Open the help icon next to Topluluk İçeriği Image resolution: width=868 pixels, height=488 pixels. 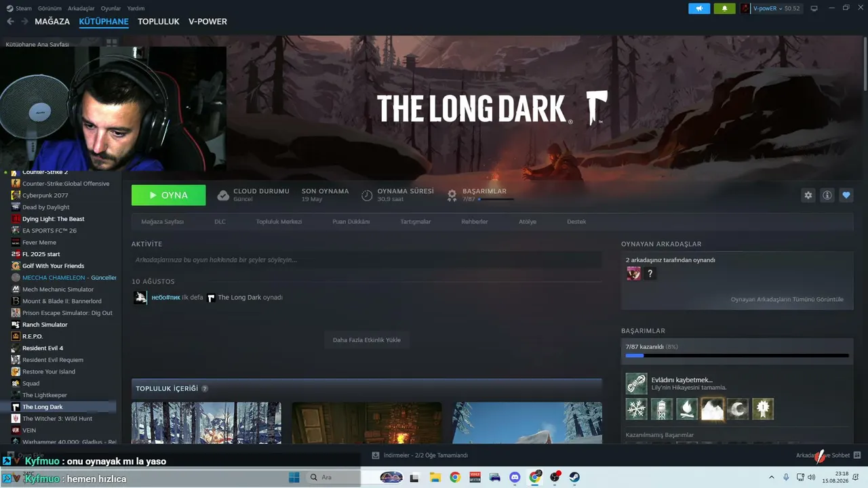(x=205, y=389)
